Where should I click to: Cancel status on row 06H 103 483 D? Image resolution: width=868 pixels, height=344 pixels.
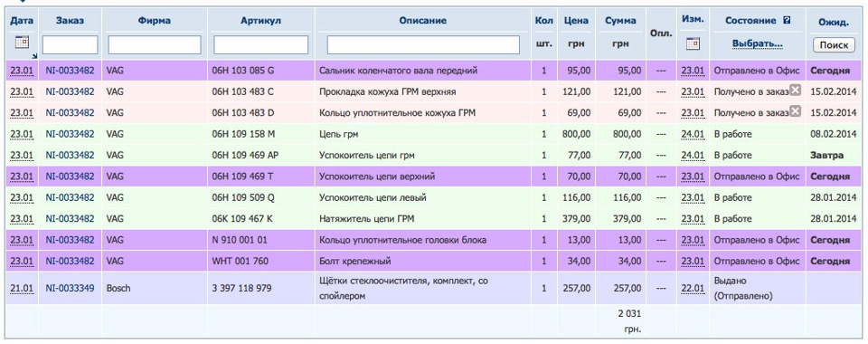[795, 111]
